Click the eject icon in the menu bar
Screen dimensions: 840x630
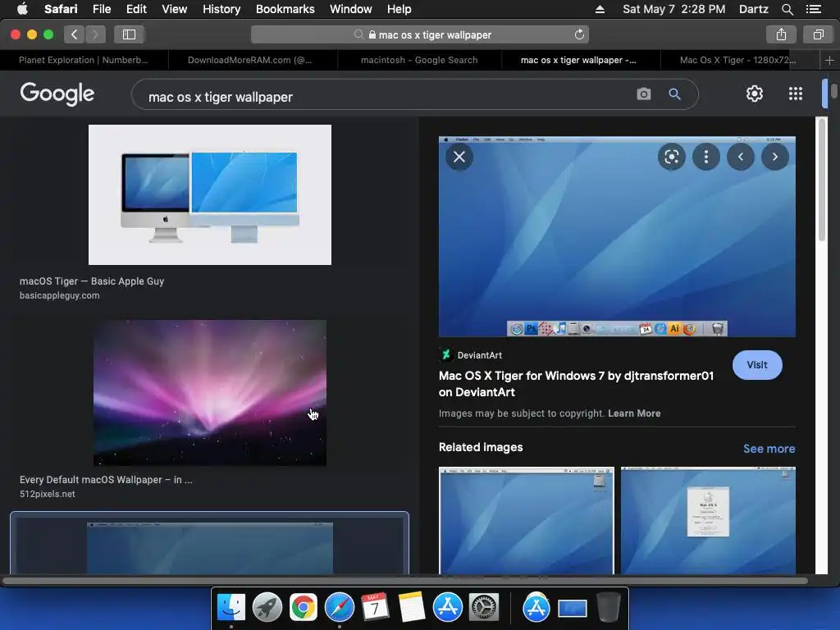click(600, 9)
